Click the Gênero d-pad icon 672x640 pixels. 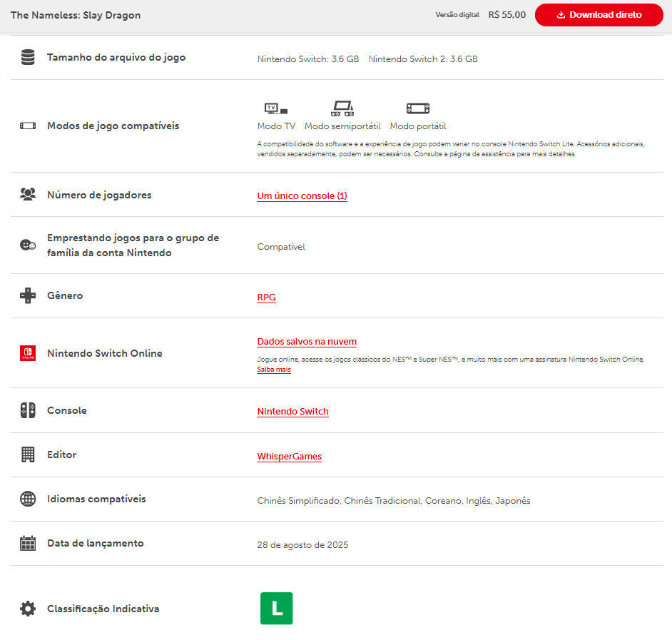coord(28,296)
